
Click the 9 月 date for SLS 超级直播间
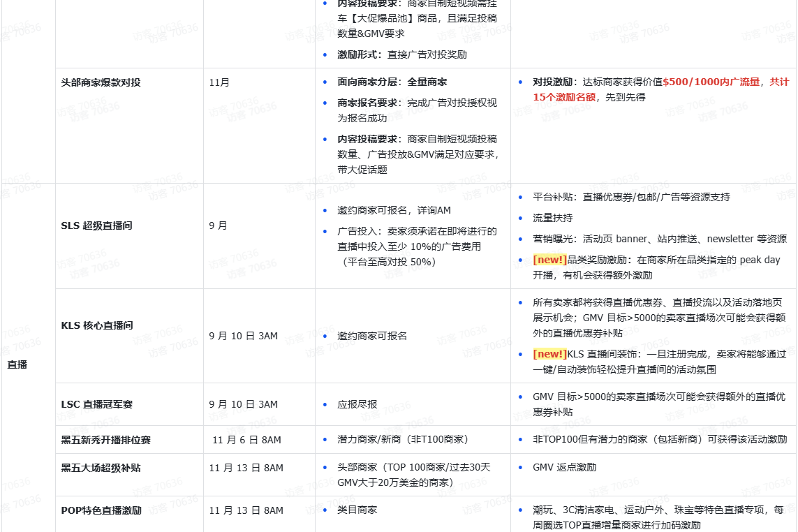point(219,226)
